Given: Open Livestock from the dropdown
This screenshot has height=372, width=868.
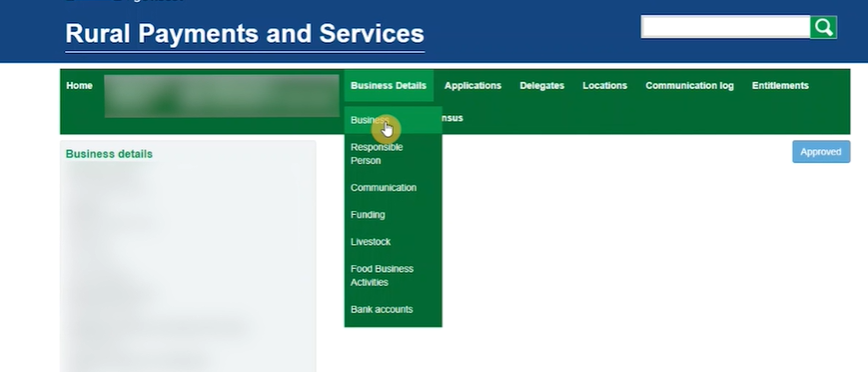Looking at the screenshot, I should [393, 242].
